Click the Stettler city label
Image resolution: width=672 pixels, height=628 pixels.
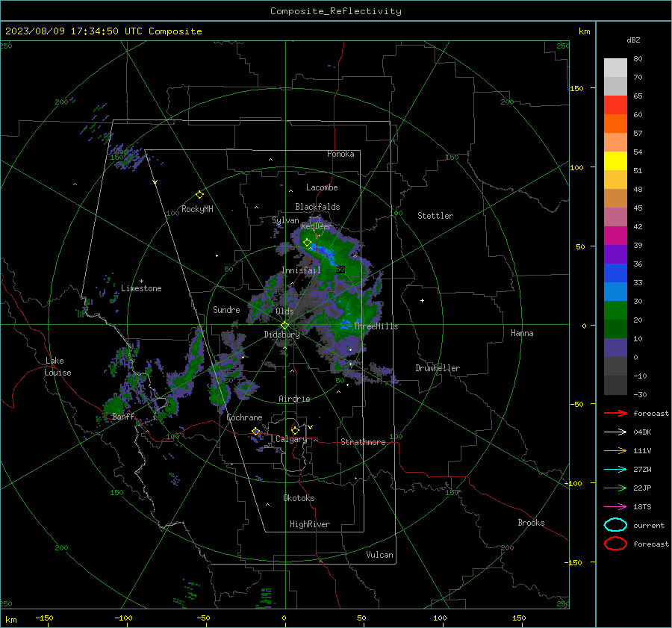point(435,216)
